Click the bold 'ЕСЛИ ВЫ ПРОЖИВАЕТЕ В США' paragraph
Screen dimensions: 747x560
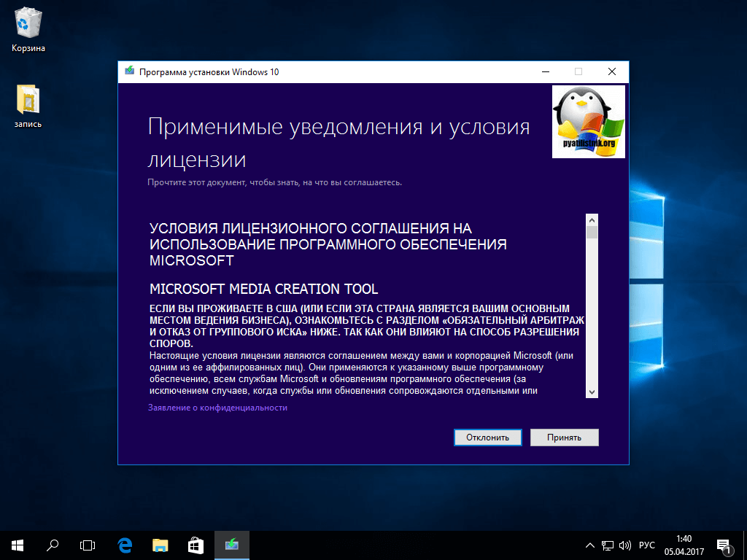pos(367,326)
